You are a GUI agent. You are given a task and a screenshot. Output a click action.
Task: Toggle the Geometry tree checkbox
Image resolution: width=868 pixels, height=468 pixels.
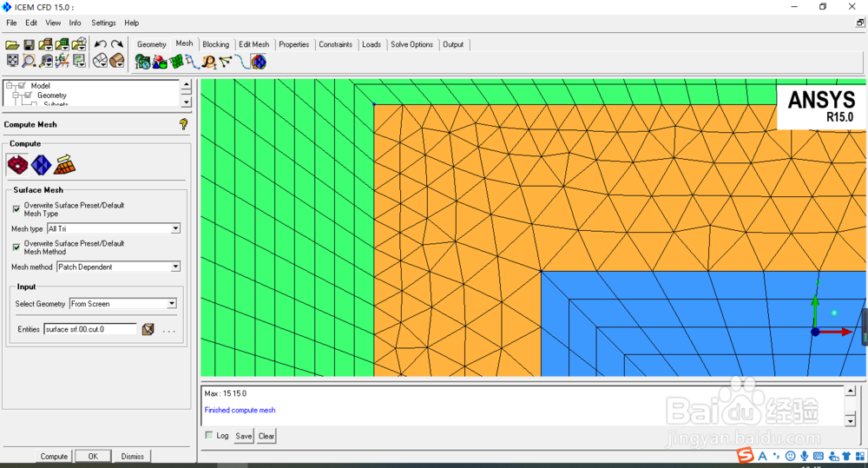[x=28, y=96]
